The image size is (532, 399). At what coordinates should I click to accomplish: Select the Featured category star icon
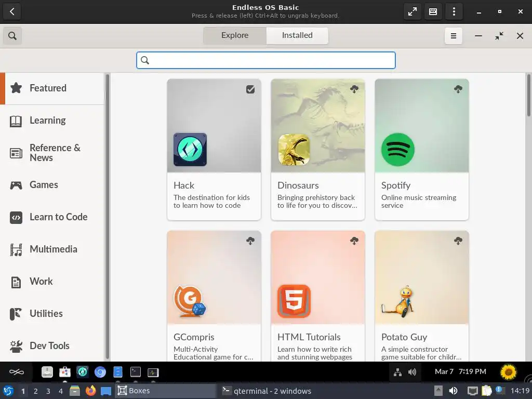click(x=16, y=88)
